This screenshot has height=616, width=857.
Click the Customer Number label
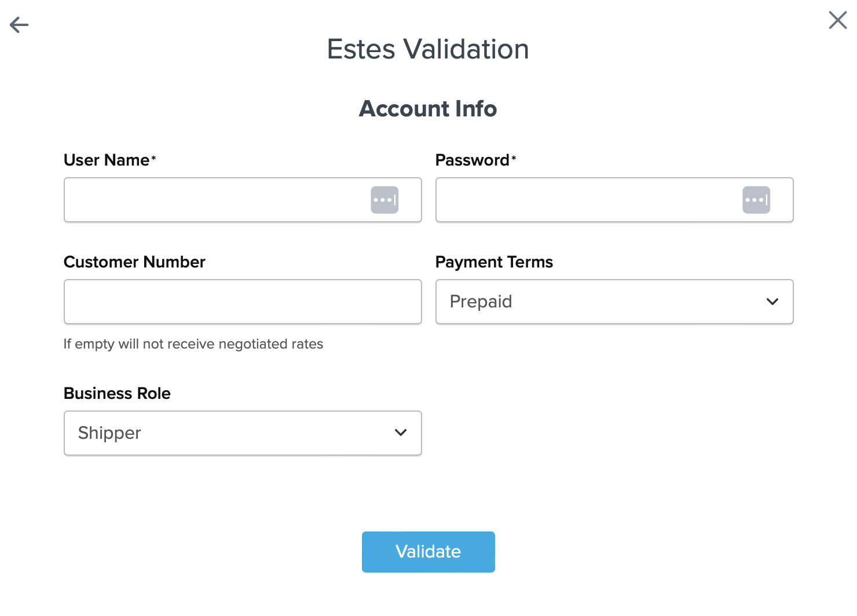(134, 262)
